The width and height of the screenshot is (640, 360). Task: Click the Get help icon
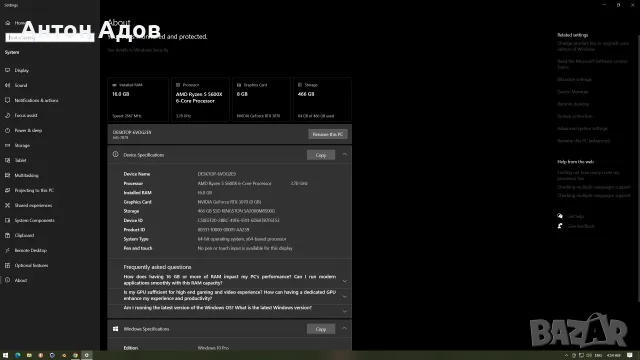560,216
